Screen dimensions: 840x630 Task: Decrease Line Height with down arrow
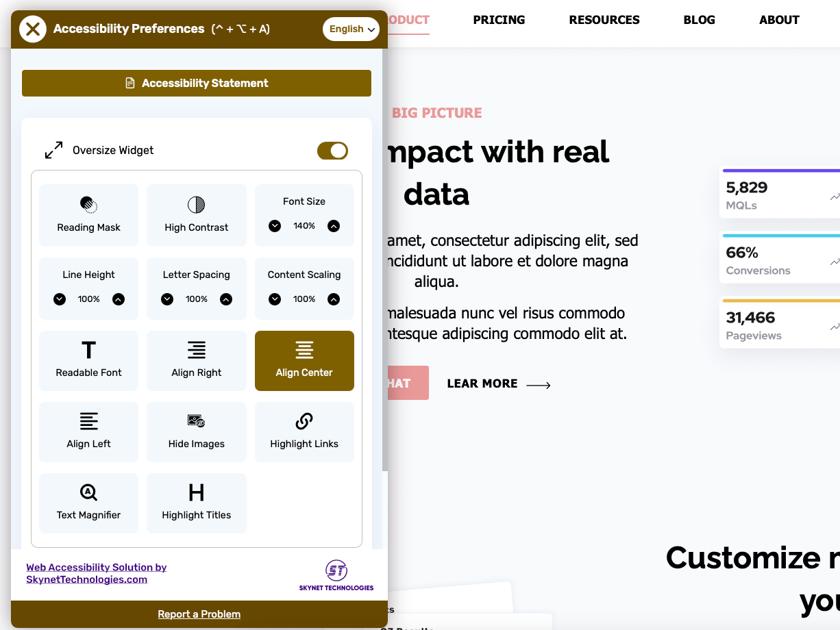[60, 299]
